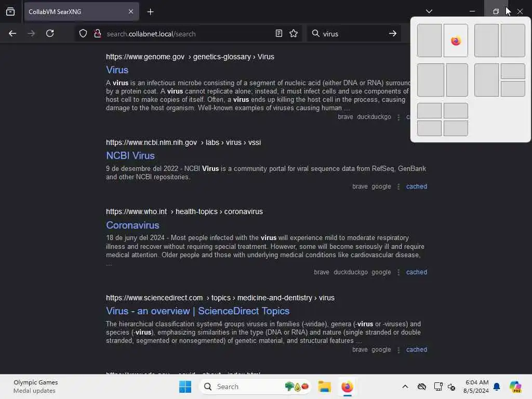
Task: Toggle Reader View for this page
Action: pos(279,33)
